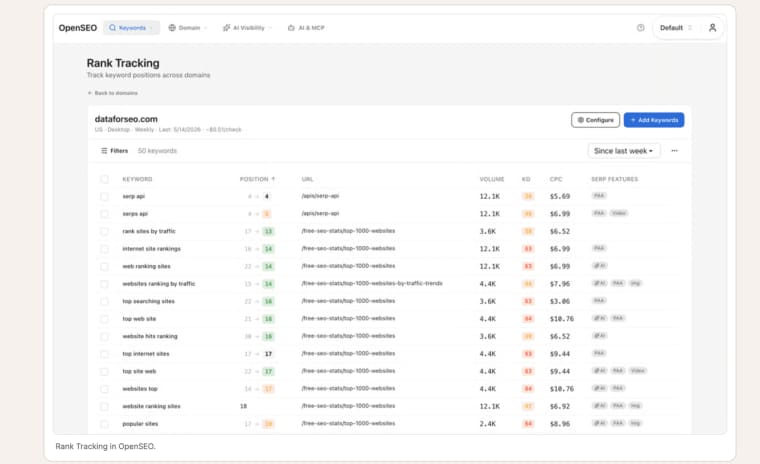Click the keyword 'website hits ranking'

tap(150, 336)
